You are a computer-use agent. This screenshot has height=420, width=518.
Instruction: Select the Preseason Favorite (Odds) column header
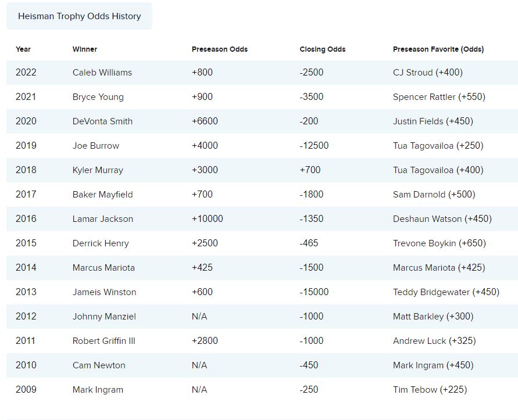[438, 49]
